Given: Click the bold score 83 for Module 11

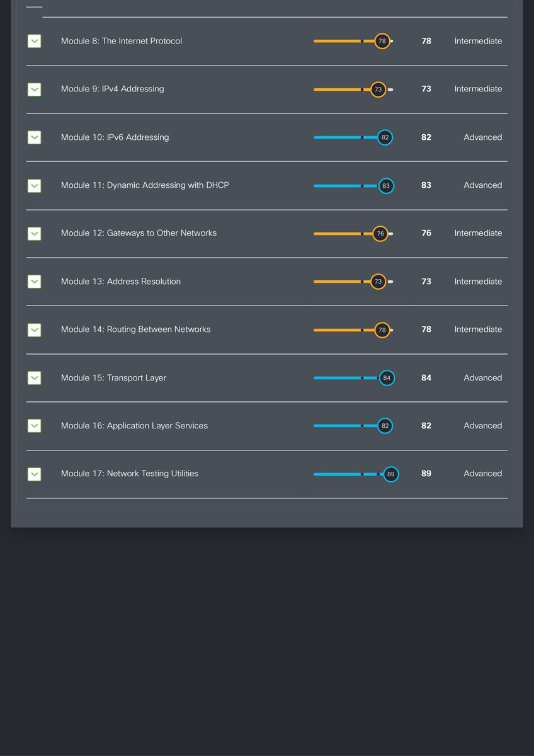Looking at the screenshot, I should (426, 185).
